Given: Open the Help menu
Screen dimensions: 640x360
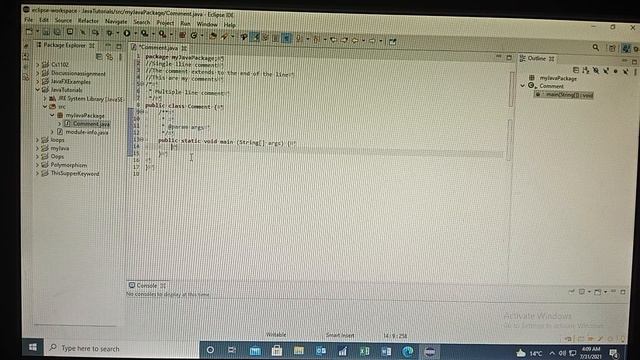Looking at the screenshot, I should (x=230, y=25).
